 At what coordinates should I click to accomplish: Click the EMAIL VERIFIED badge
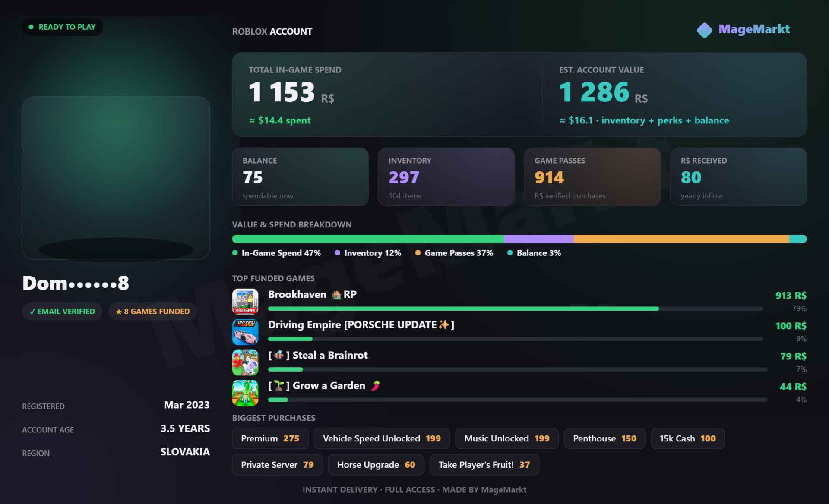(x=62, y=312)
